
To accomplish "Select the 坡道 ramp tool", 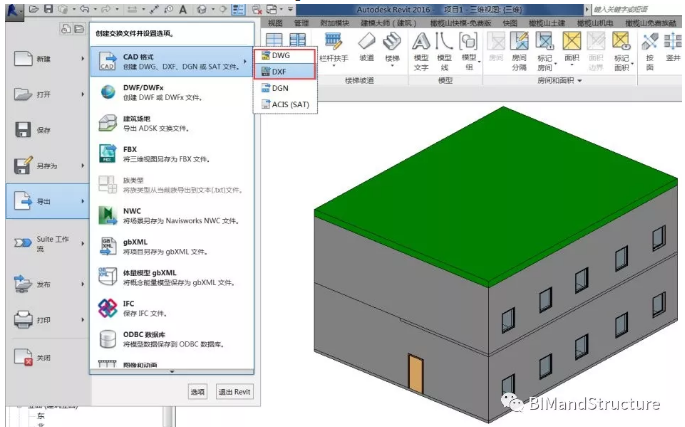I will pyautogui.click(x=366, y=47).
